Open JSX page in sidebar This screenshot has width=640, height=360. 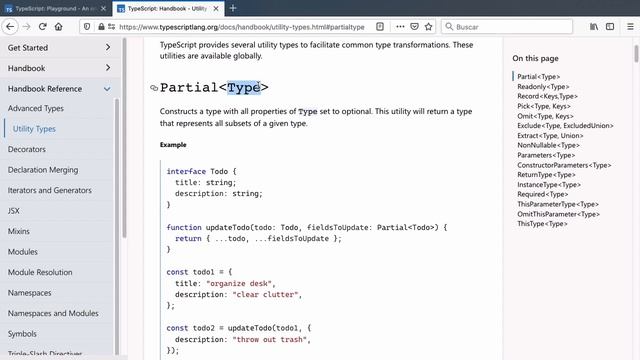tap(13, 211)
